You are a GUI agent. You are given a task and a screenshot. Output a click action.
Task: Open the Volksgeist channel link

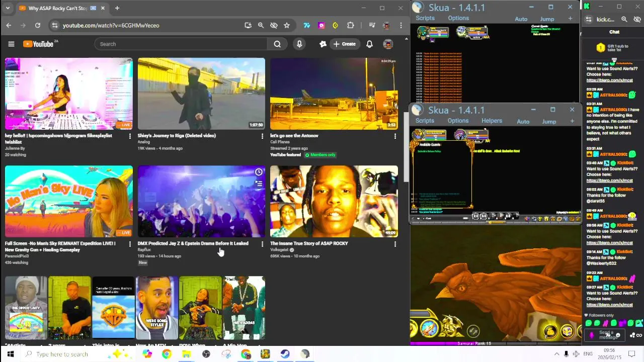point(279,249)
